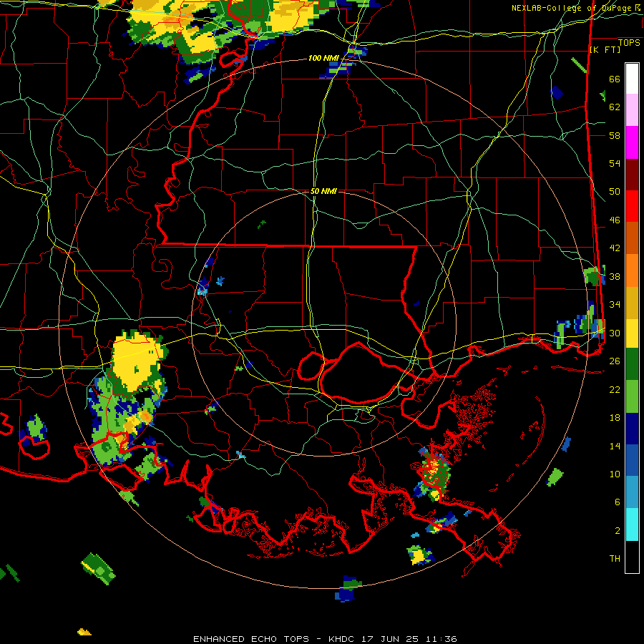Screen dimensions: 644x644
Task: Click legend value 30
Action: [x=615, y=333]
